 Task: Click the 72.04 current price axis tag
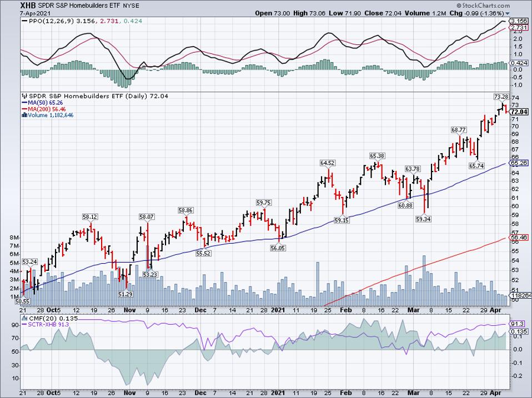click(x=519, y=112)
